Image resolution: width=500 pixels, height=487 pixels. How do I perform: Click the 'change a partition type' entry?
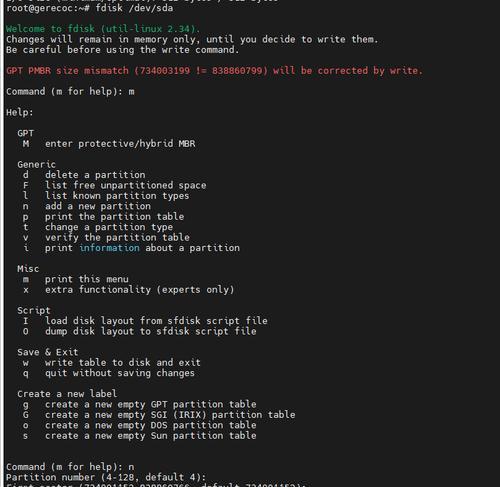click(109, 227)
